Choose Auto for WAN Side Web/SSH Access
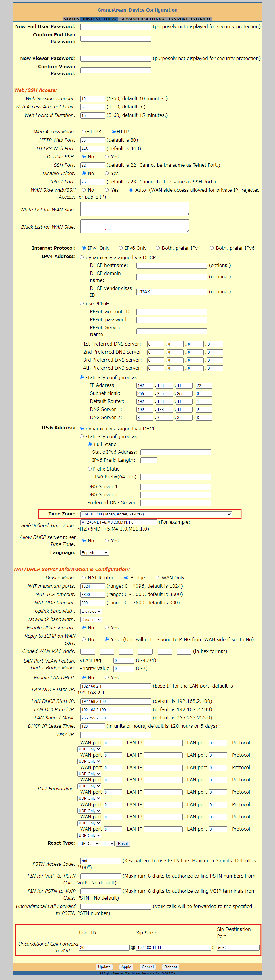Viewport: 275px width, 980px height. 131,190
